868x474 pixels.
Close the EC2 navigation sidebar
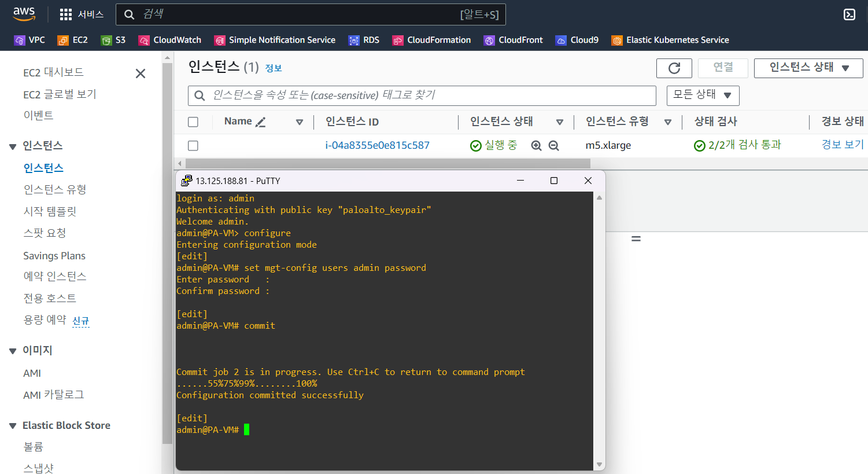141,74
